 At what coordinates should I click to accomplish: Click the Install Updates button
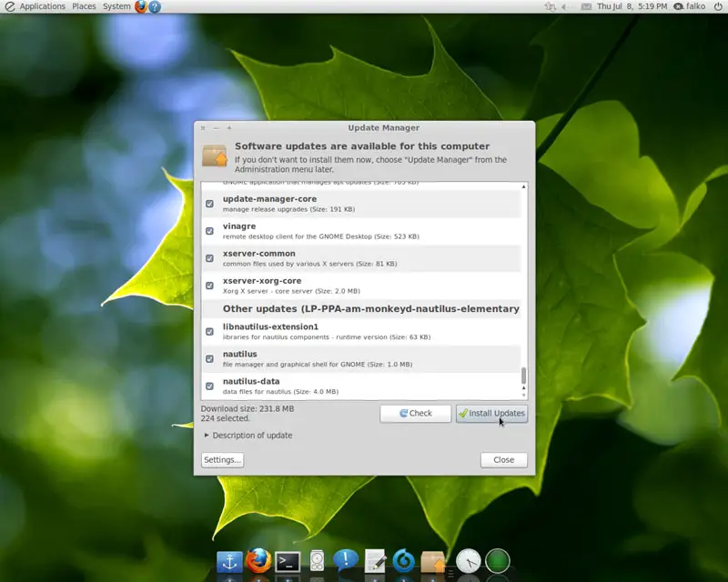click(x=491, y=414)
